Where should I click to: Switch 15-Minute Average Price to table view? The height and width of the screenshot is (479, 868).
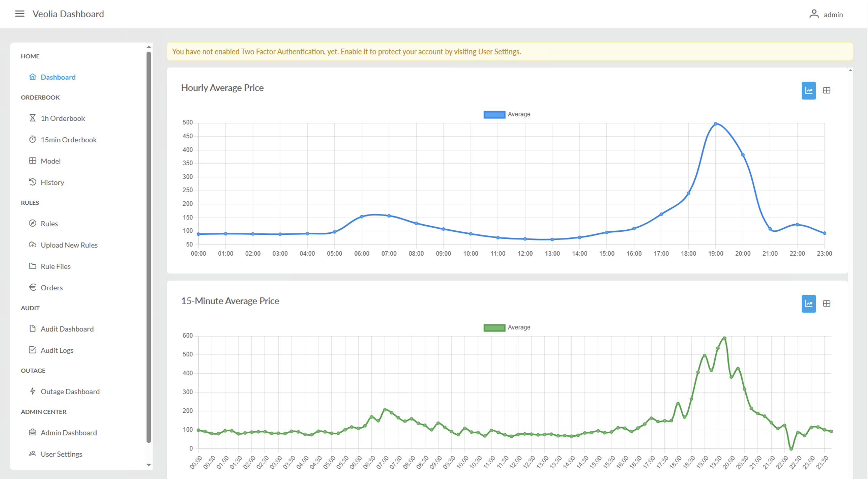tap(826, 303)
